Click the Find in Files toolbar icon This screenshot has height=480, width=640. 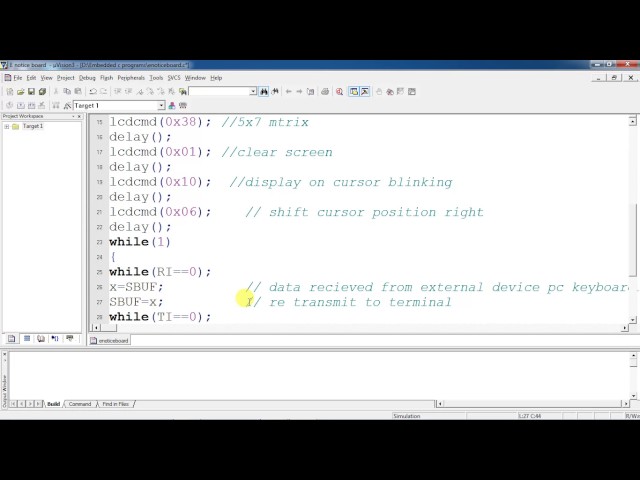point(183,91)
